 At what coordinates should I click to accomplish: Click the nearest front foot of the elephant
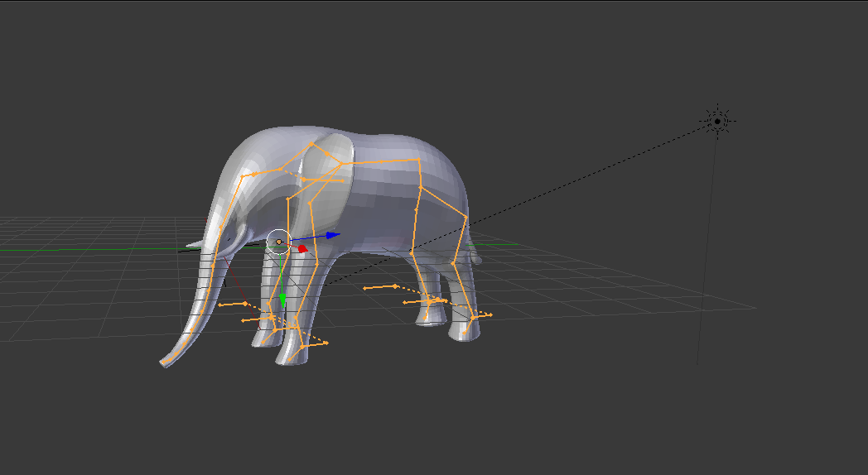click(x=291, y=354)
